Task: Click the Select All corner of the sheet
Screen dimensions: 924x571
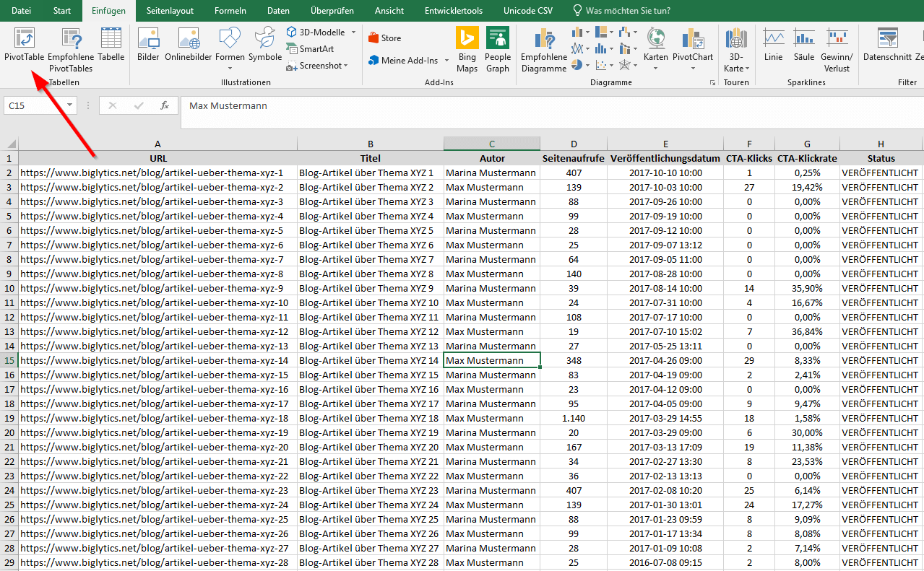Action: (9, 144)
